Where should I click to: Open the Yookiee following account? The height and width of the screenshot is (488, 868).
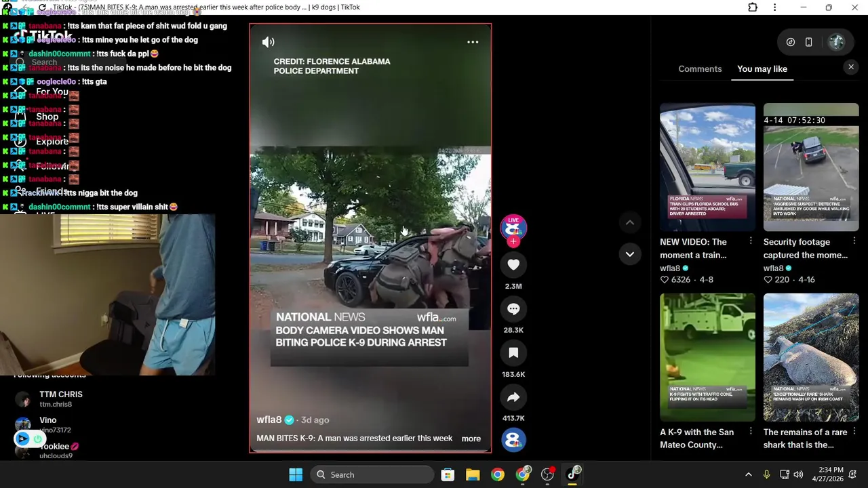[x=56, y=450]
